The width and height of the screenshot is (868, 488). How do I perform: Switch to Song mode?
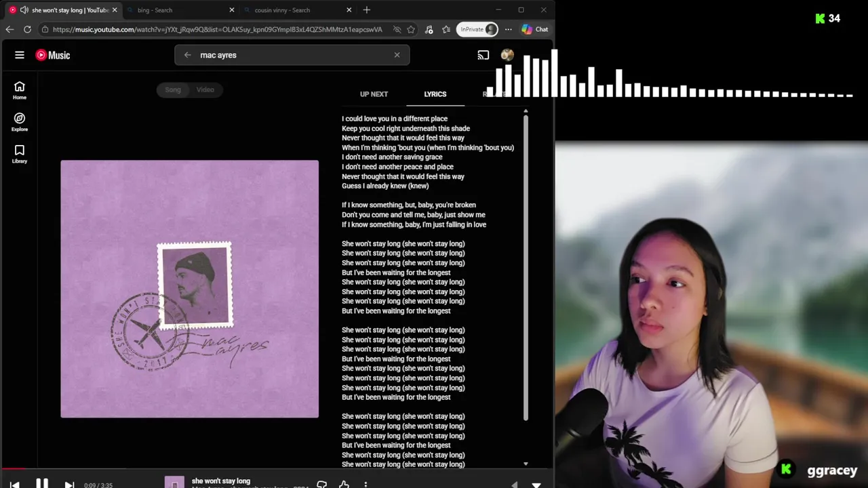coord(173,89)
